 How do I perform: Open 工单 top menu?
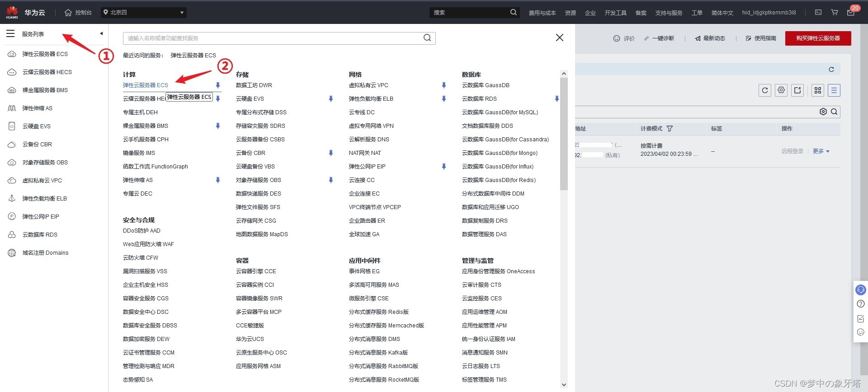coord(697,13)
